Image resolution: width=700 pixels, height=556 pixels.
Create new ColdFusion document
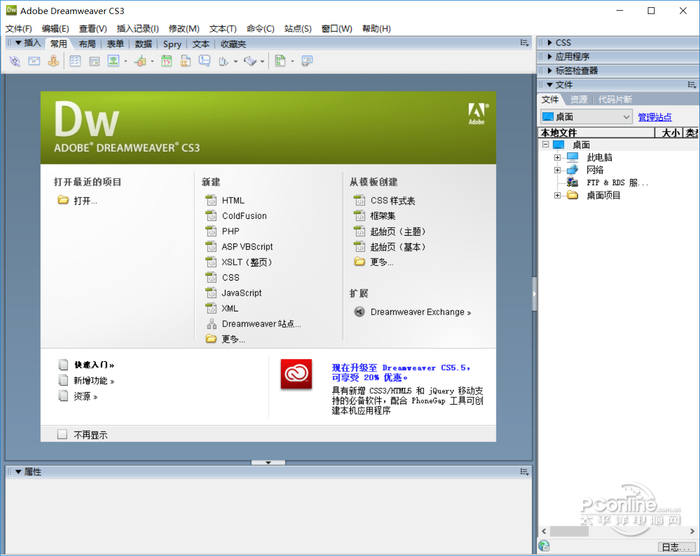[244, 216]
